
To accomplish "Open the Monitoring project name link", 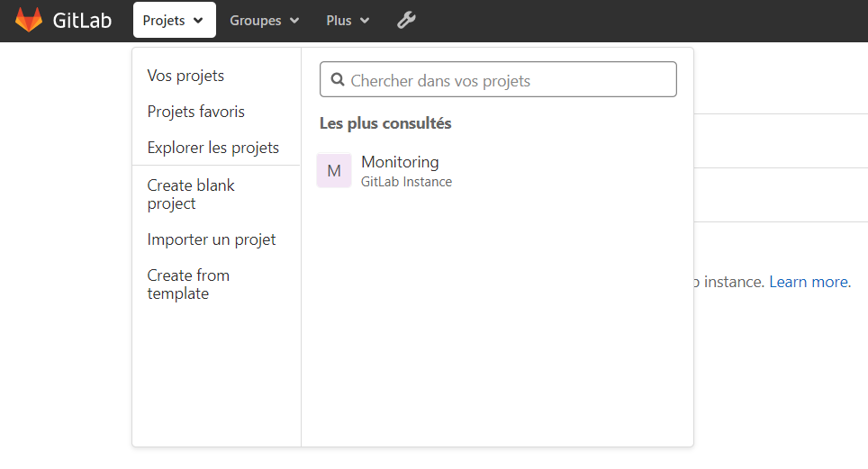I will [400, 162].
